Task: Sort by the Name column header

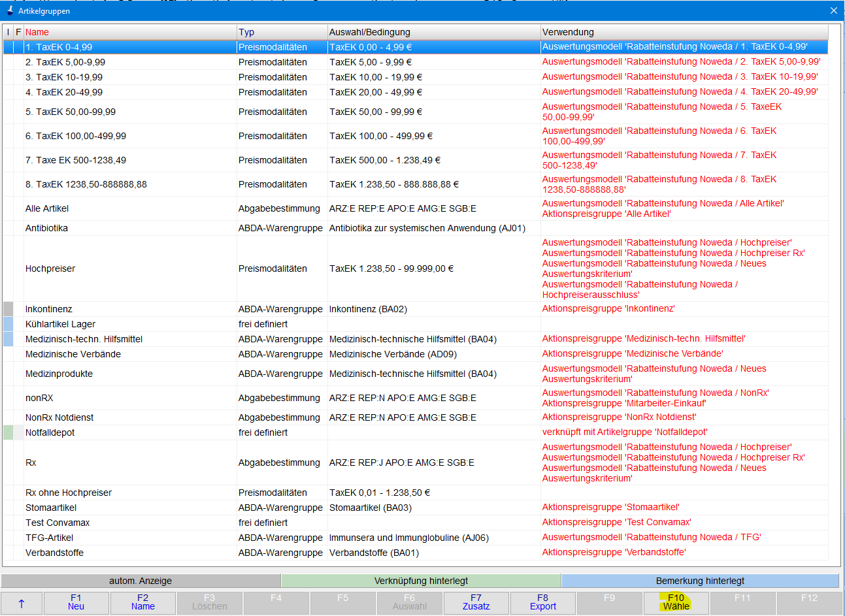Action: pos(130,32)
